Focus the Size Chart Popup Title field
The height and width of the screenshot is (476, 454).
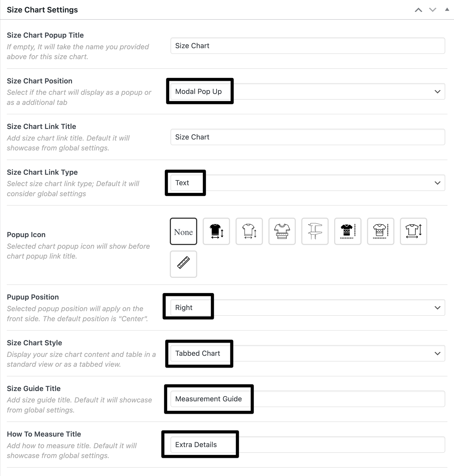(308, 46)
